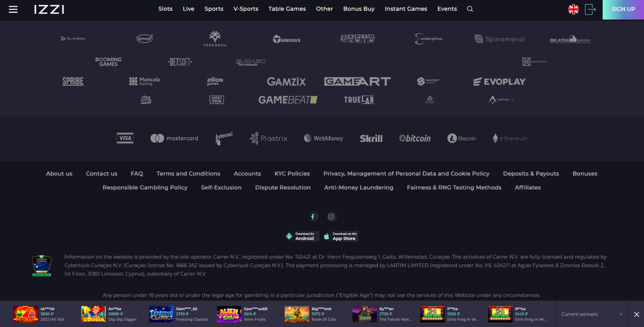Click Download for Android button

click(301, 236)
